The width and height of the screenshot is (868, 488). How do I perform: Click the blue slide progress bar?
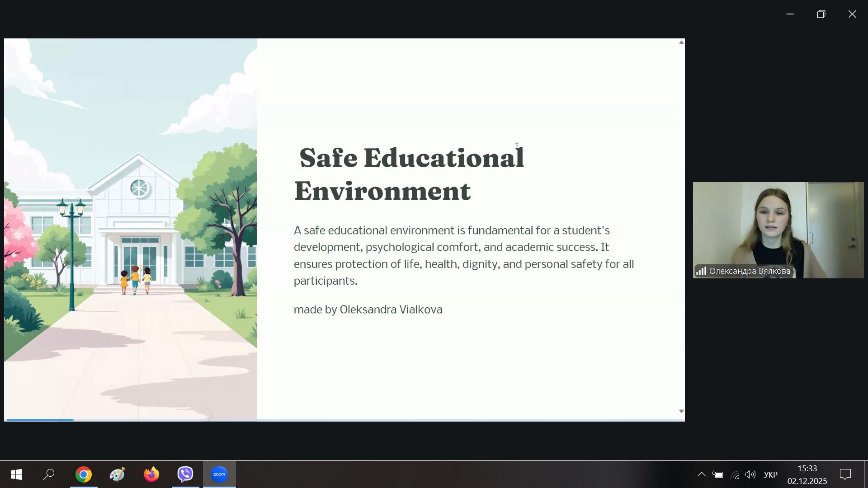pos(40,420)
